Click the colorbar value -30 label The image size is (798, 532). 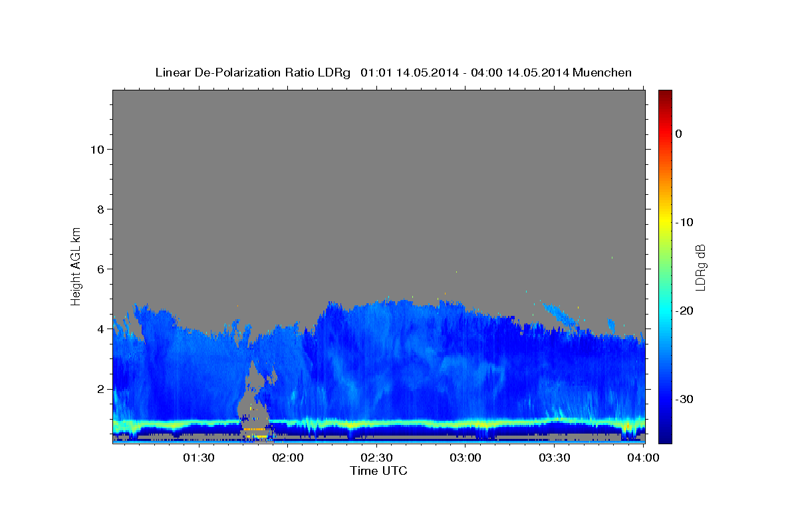tap(685, 399)
